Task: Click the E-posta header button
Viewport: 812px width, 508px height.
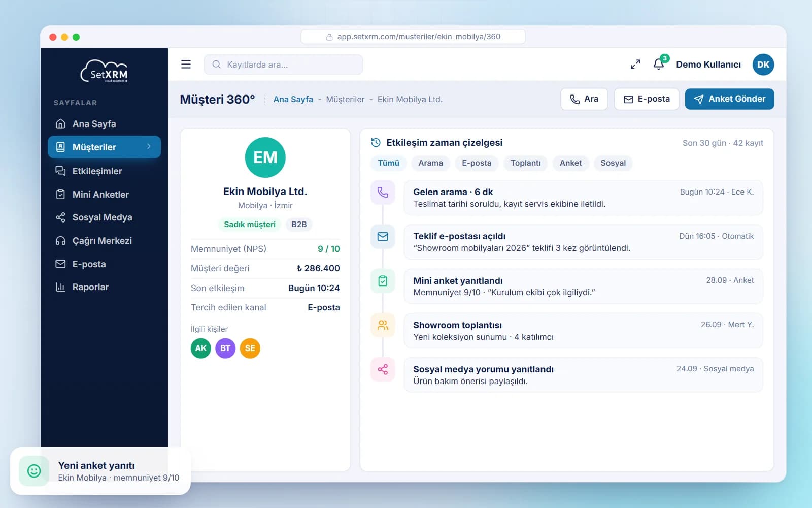Action: pos(647,99)
